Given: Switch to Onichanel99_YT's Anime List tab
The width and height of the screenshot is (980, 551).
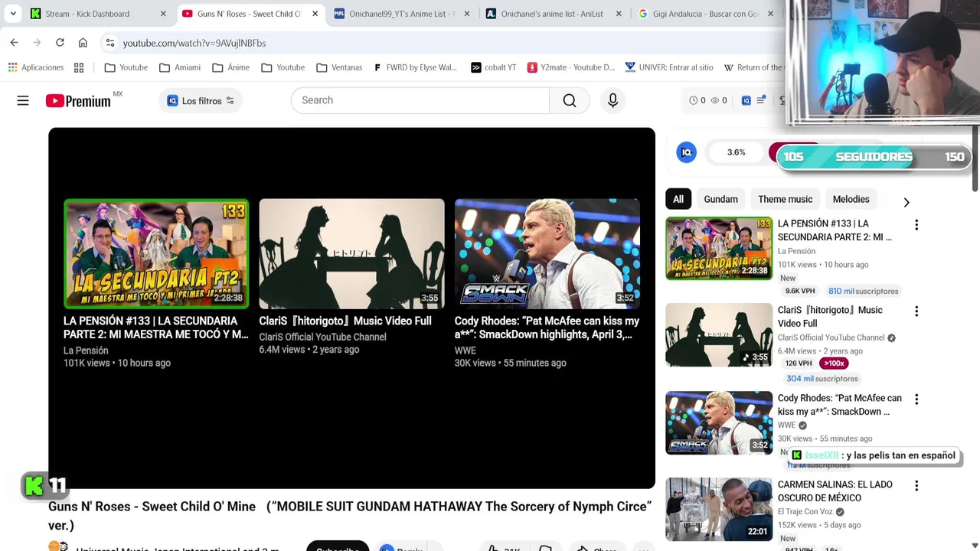Looking at the screenshot, I should (402, 14).
